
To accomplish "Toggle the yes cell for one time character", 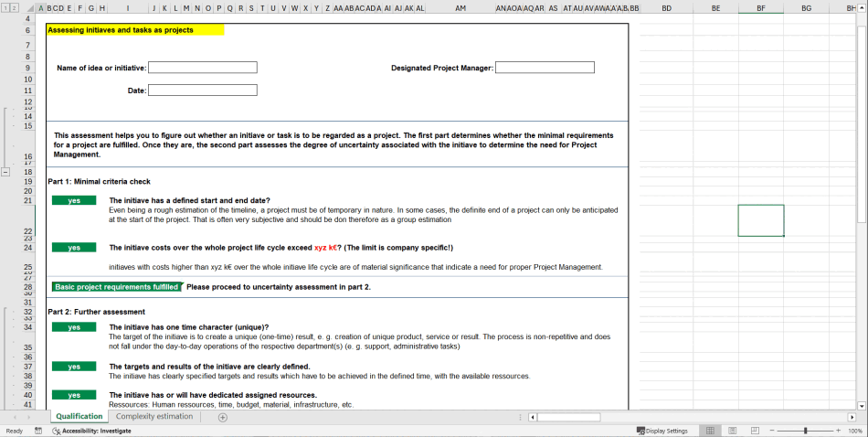I will click(x=74, y=326).
